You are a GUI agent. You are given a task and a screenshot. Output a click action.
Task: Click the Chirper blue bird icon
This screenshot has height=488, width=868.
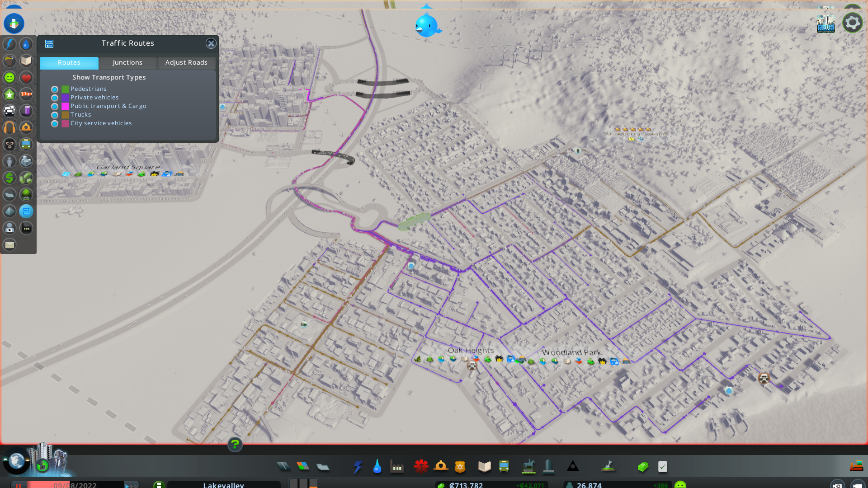(426, 25)
